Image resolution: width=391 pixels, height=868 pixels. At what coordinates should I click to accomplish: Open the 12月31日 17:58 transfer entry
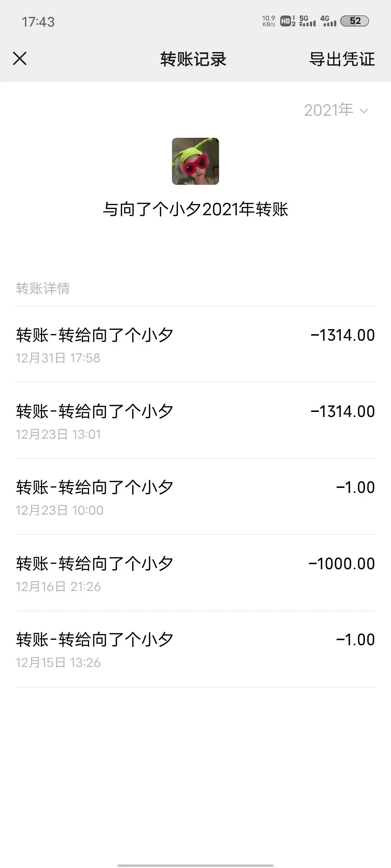195,344
